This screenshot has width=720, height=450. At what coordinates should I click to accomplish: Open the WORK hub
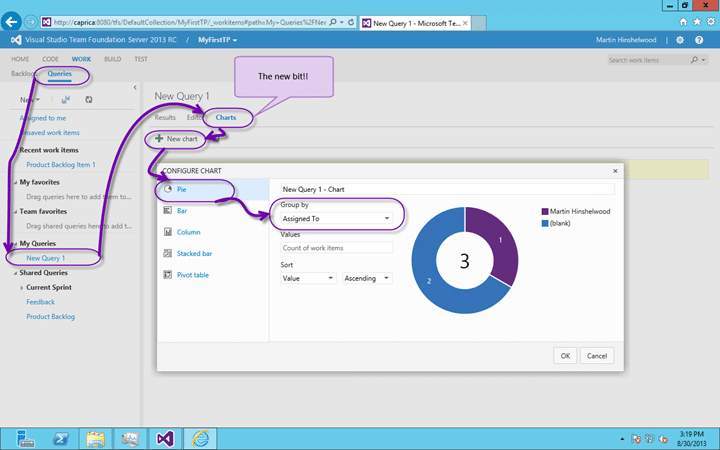pos(81,59)
